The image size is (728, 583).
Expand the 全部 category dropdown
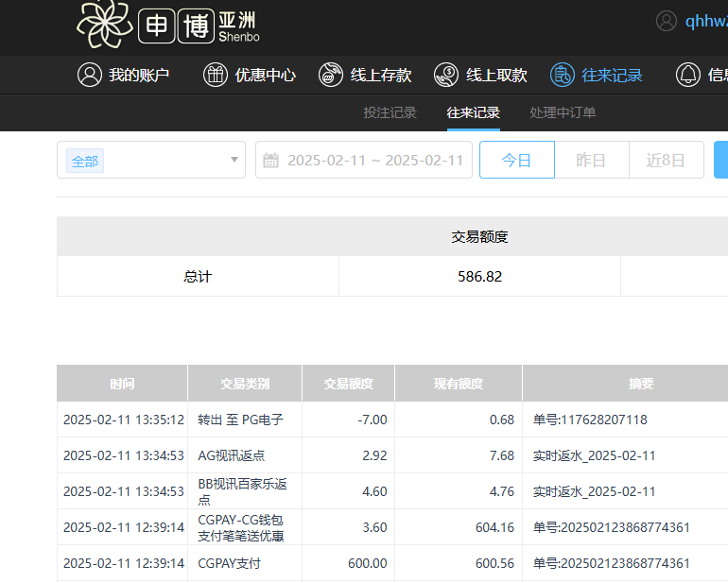pyautogui.click(x=234, y=160)
